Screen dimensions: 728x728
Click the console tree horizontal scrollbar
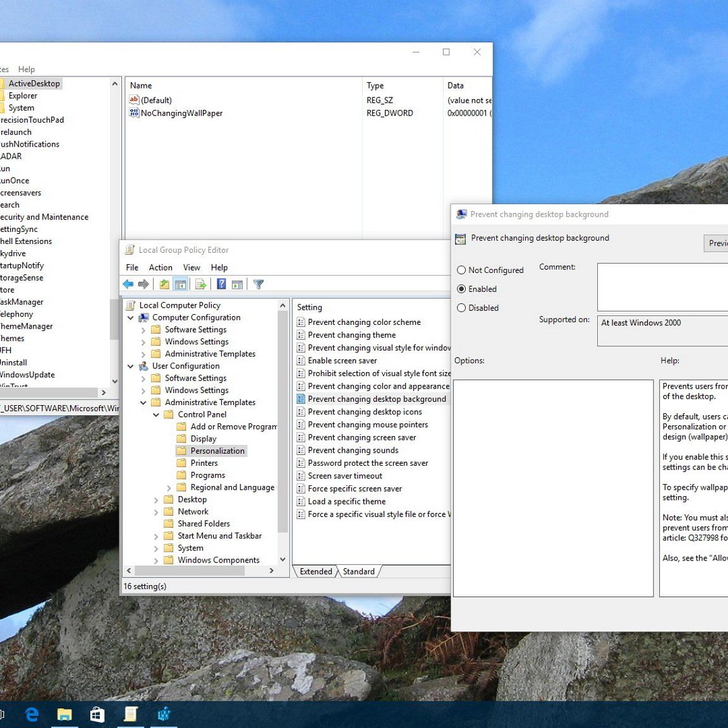(190, 571)
